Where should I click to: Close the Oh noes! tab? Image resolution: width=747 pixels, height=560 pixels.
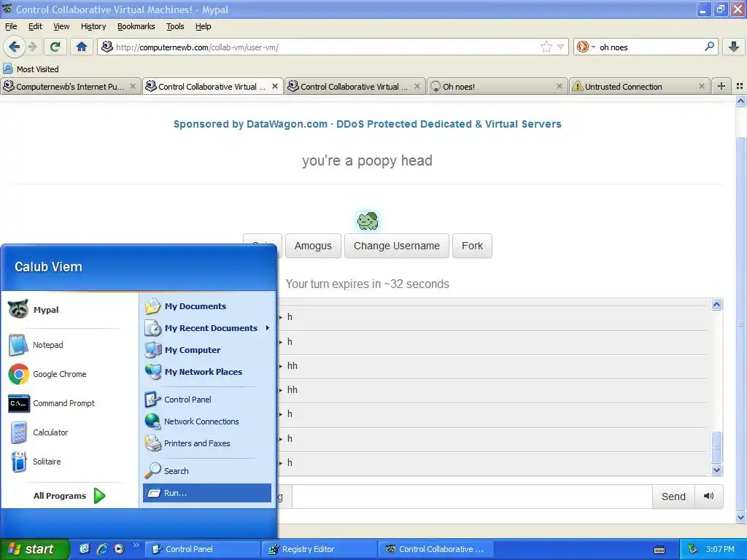pyautogui.click(x=560, y=86)
